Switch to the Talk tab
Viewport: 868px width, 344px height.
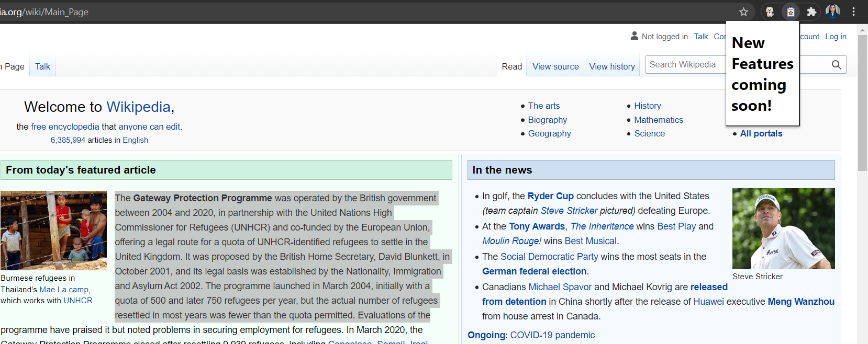click(x=42, y=66)
